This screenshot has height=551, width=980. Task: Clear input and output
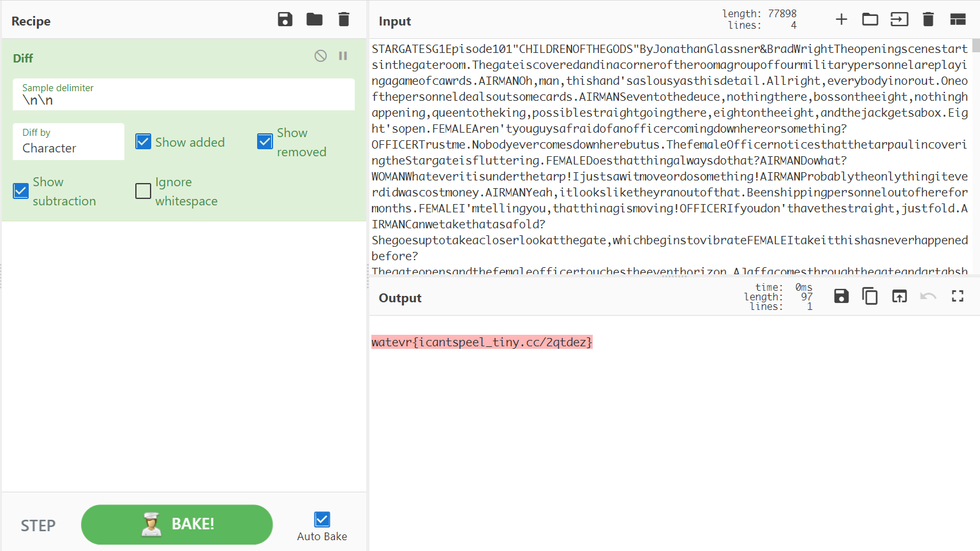[x=928, y=20]
